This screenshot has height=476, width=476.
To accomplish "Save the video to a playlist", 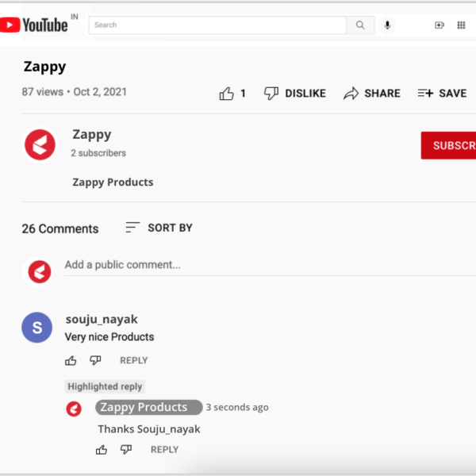I will pos(442,93).
